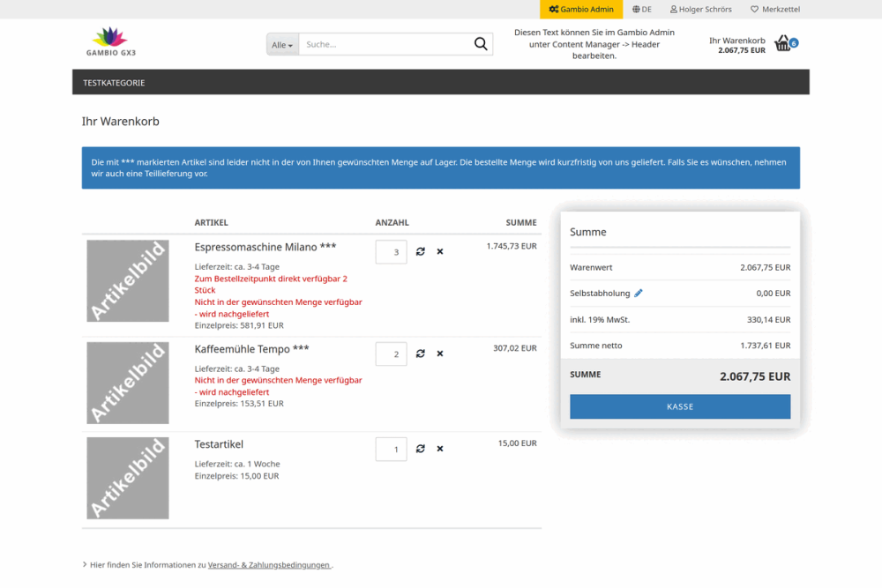The image size is (882, 588).
Task: Click the Warenwert 2.067,75 EUR value
Action: pos(765,268)
